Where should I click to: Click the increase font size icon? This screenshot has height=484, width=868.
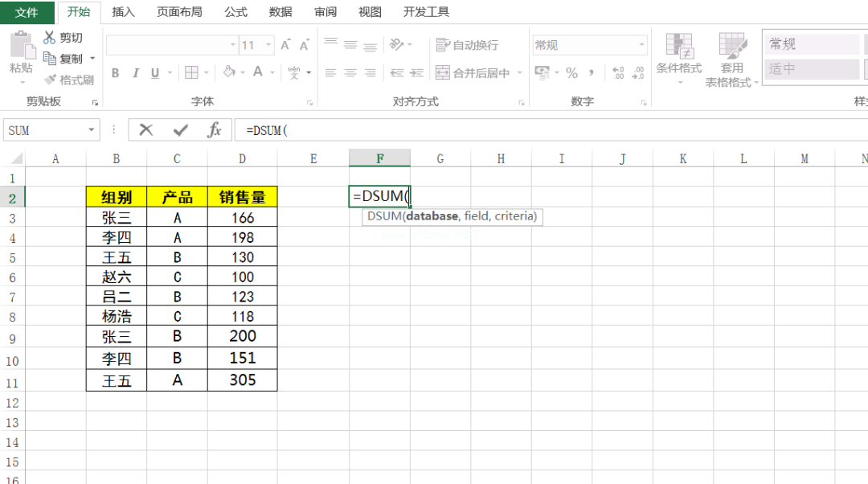coord(285,46)
